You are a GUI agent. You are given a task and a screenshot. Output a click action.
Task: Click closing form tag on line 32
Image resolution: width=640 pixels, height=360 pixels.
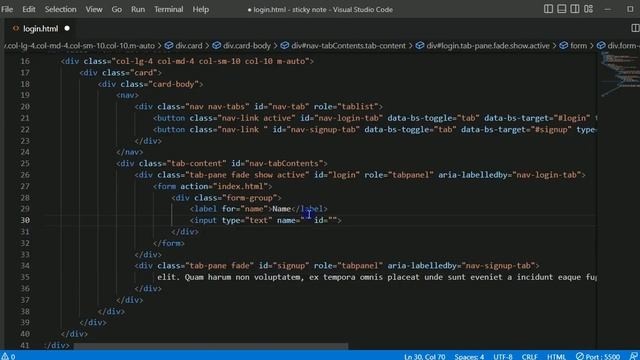tap(169, 243)
